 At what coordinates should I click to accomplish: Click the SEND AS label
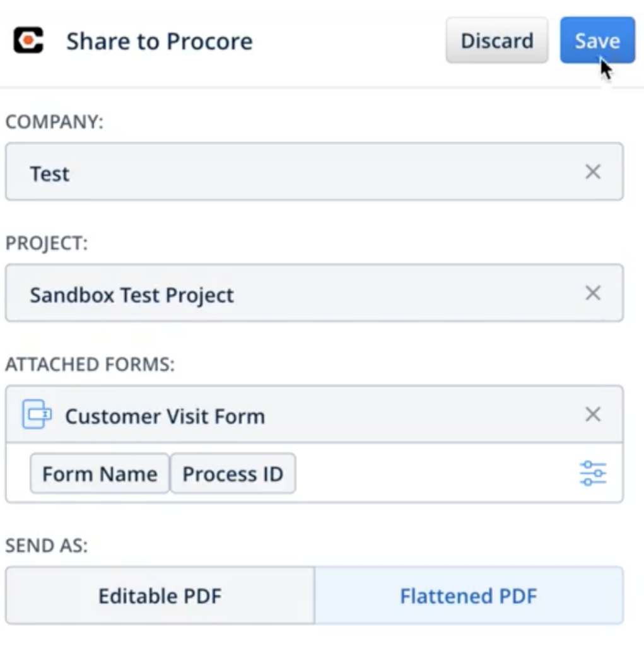[x=46, y=546]
